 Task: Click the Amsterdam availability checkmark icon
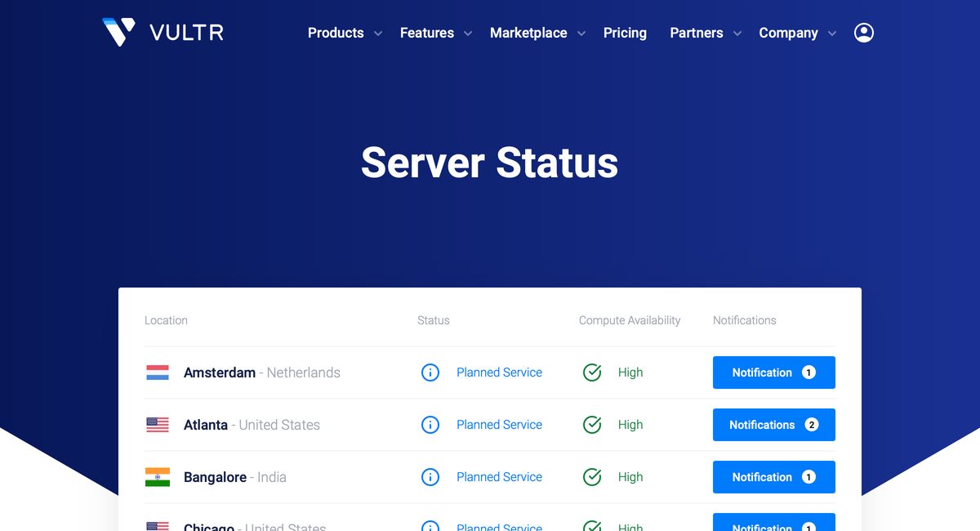click(592, 373)
